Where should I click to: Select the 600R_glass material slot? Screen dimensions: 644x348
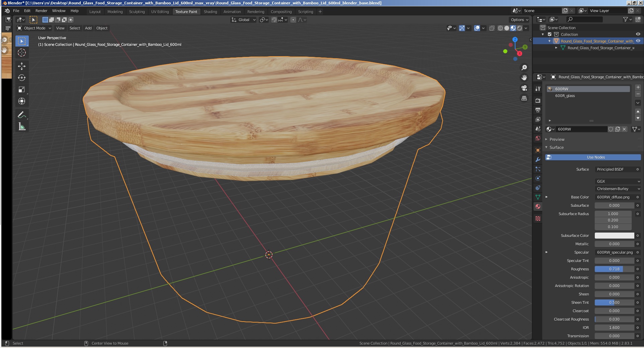tap(588, 96)
